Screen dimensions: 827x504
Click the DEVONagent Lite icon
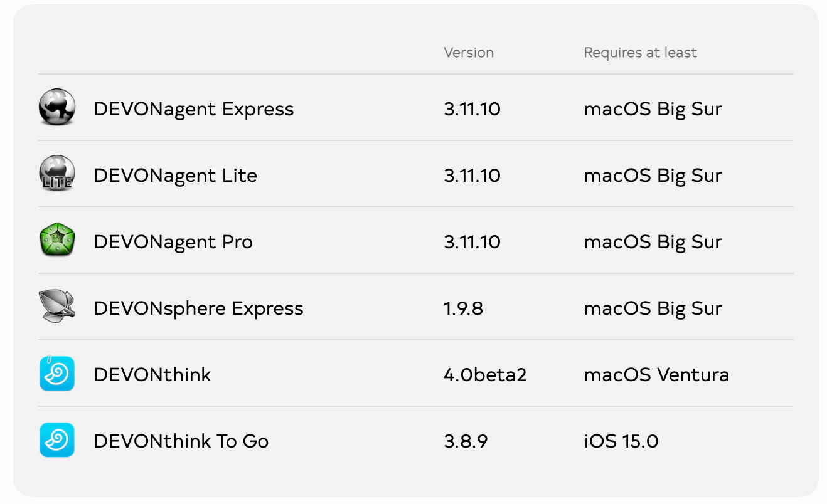click(57, 174)
